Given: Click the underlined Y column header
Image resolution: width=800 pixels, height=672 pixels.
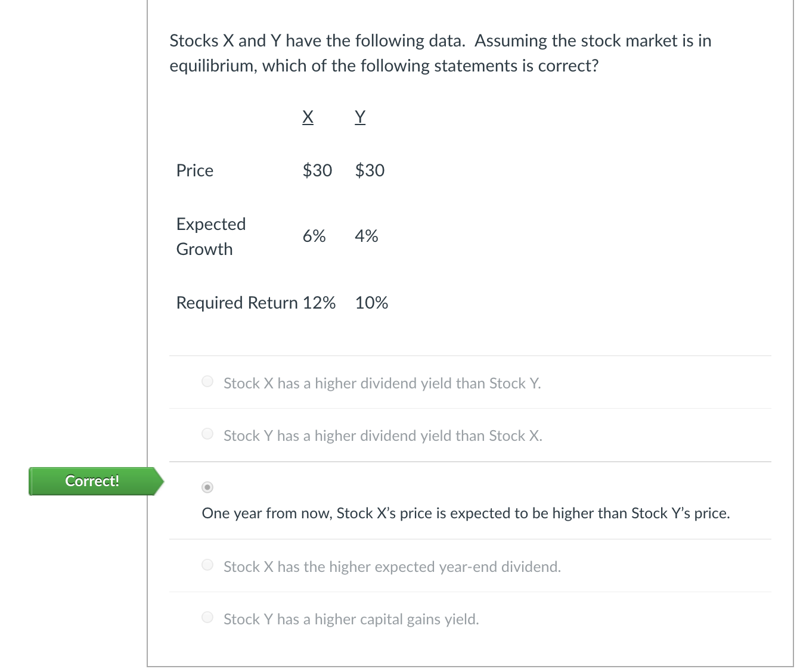Looking at the screenshot, I should pos(360,117).
